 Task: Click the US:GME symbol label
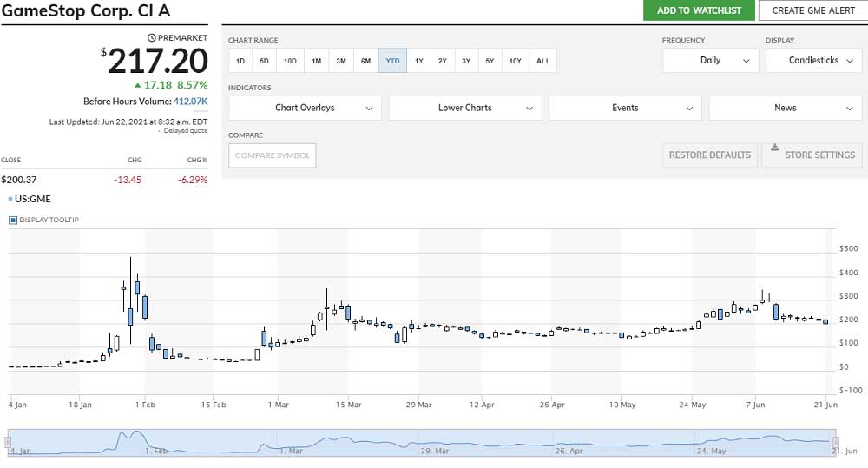point(33,199)
